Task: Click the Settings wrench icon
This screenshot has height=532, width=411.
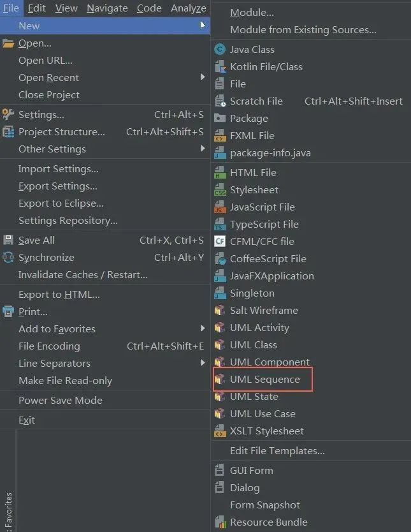Action: tap(8, 115)
